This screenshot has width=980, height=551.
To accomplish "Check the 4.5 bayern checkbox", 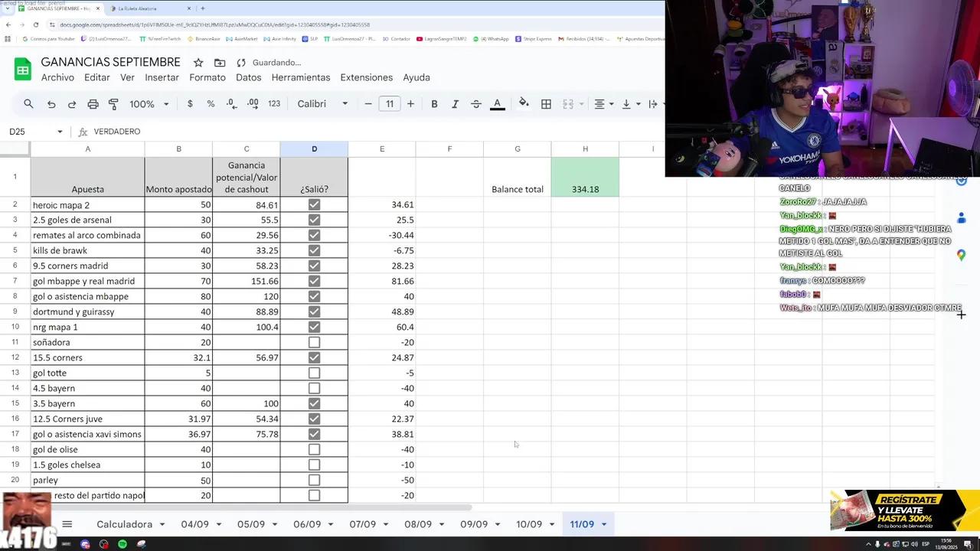I will (314, 389).
